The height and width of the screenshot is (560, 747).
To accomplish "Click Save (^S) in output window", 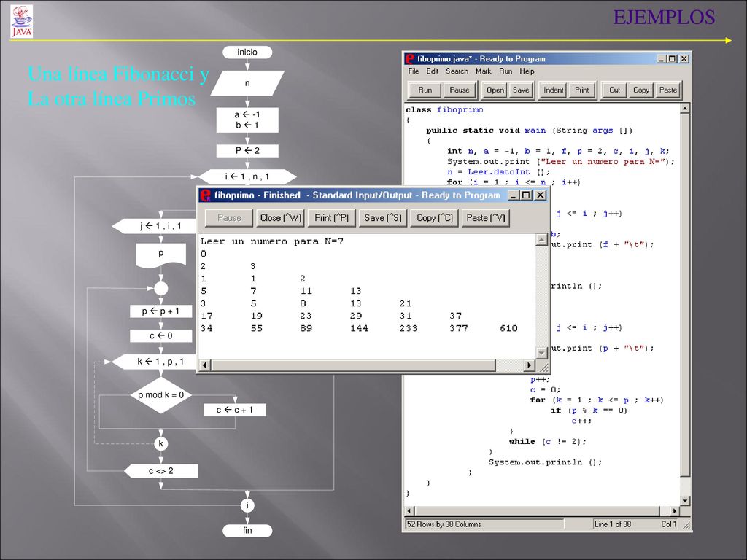I will point(382,217).
